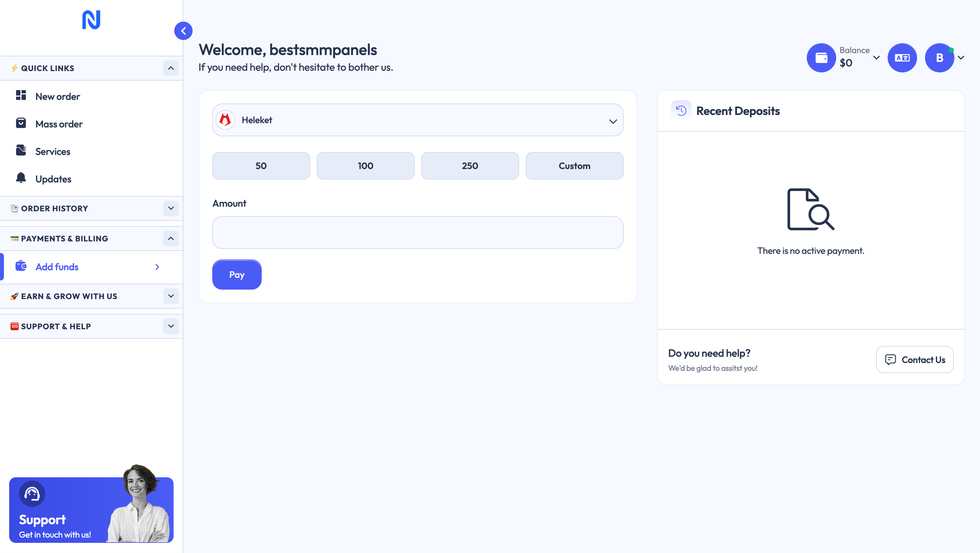Click the N logo in sidebar
Screen dimensions: 980x553
coord(91,20)
